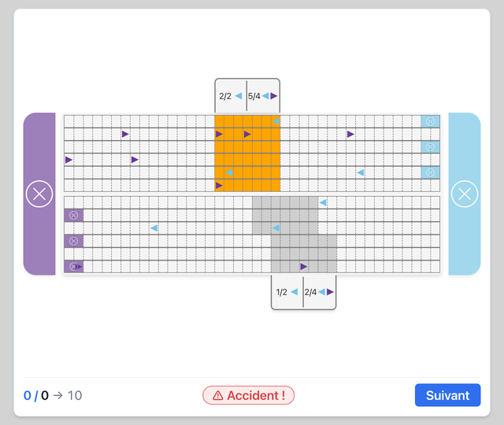Select the 2/4 counter in bottom box

click(x=319, y=292)
